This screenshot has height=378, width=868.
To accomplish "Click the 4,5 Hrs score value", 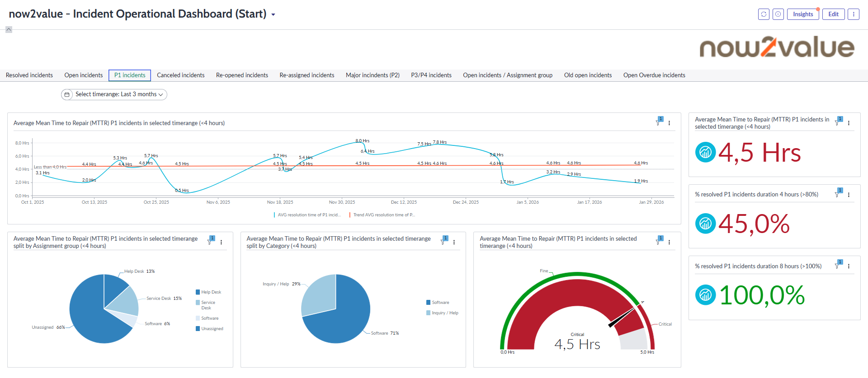I will tap(759, 153).
